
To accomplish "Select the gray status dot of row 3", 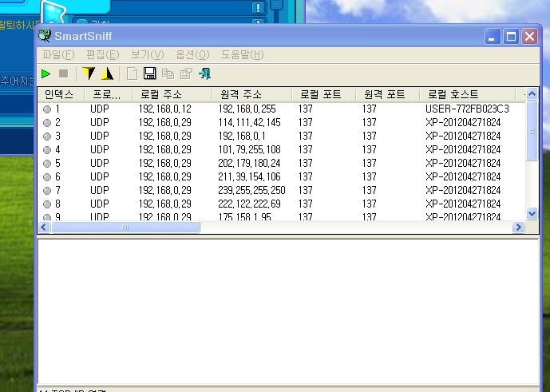I will (47, 137).
